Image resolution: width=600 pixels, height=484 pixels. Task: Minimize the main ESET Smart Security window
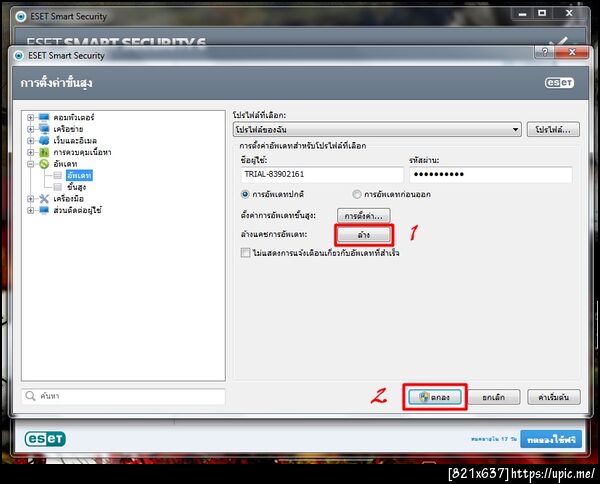coord(522,13)
